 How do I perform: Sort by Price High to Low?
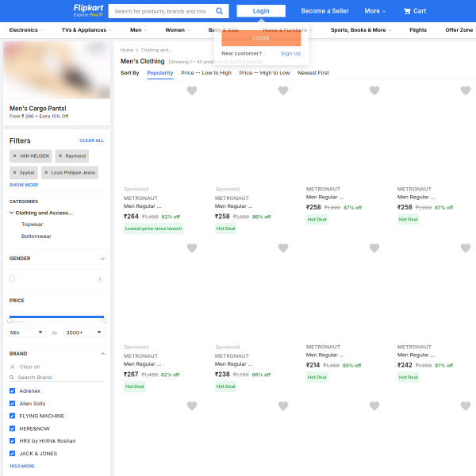pyautogui.click(x=264, y=73)
